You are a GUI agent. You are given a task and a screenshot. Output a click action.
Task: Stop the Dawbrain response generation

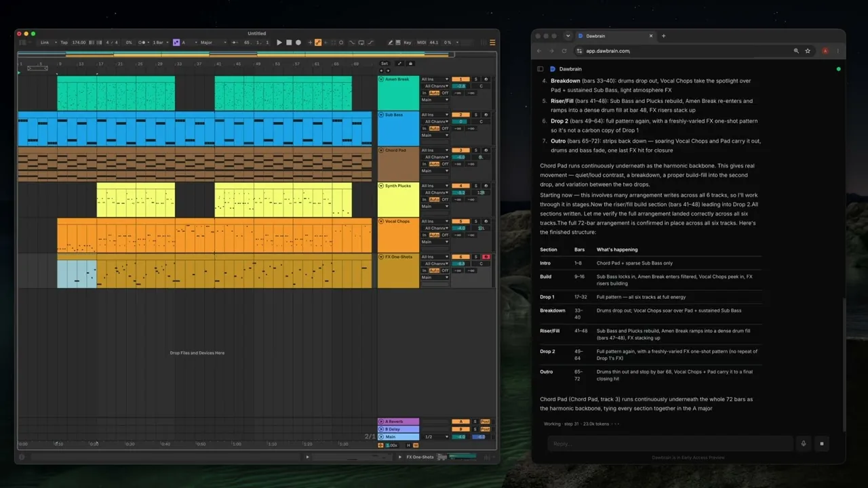[x=821, y=444]
